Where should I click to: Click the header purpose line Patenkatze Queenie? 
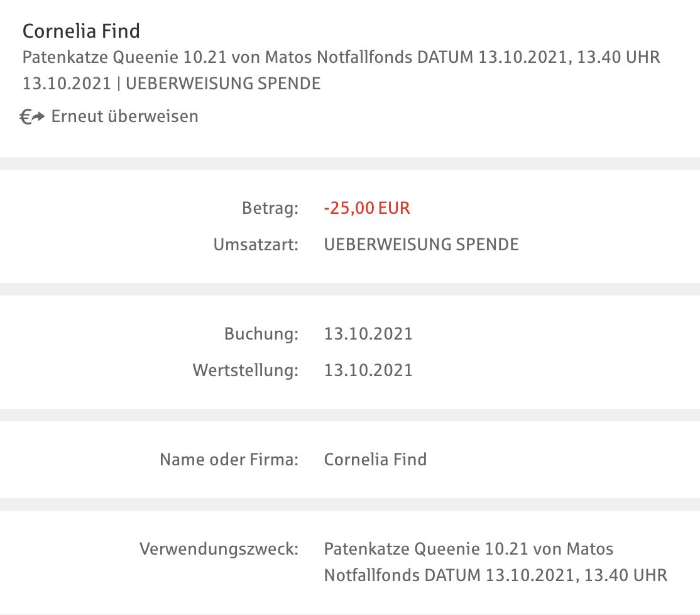(x=341, y=57)
